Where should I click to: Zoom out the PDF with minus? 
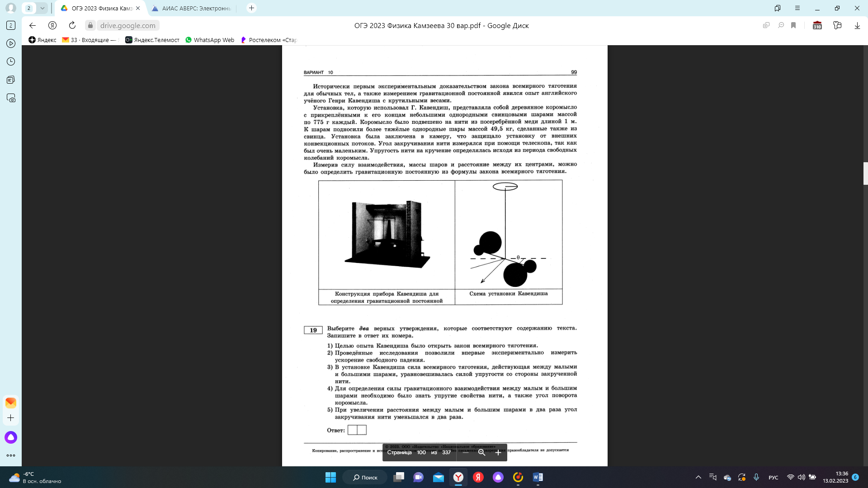pos(466,452)
